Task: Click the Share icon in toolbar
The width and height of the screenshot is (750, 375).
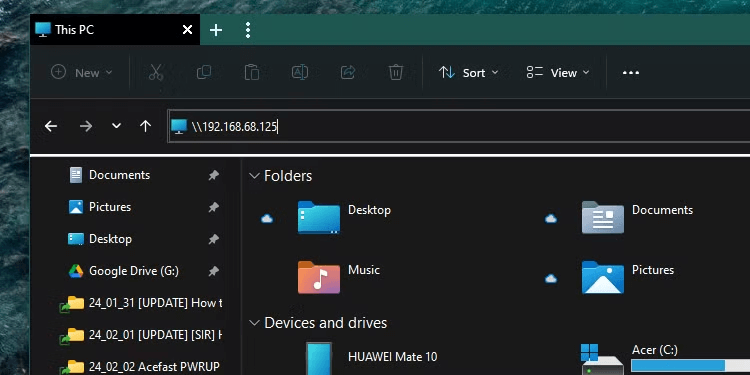Action: click(x=348, y=73)
